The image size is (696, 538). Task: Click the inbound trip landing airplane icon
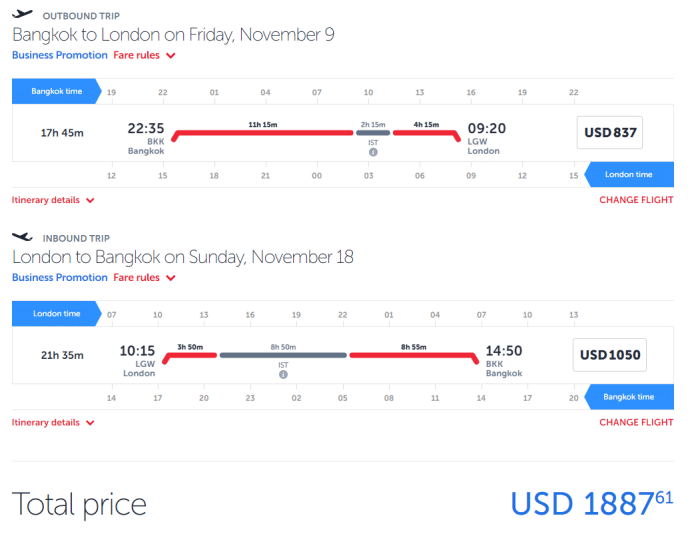pyautogui.click(x=22, y=237)
